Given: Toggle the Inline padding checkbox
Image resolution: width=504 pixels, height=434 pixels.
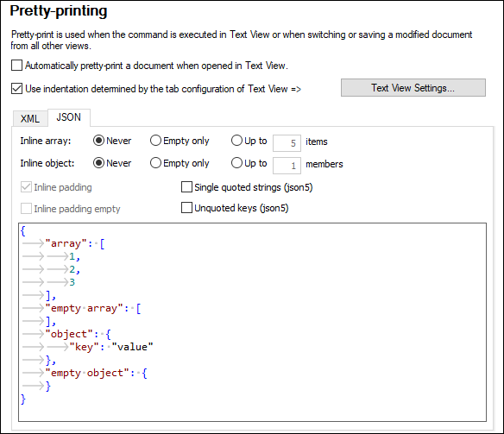Looking at the screenshot, I should [26, 187].
